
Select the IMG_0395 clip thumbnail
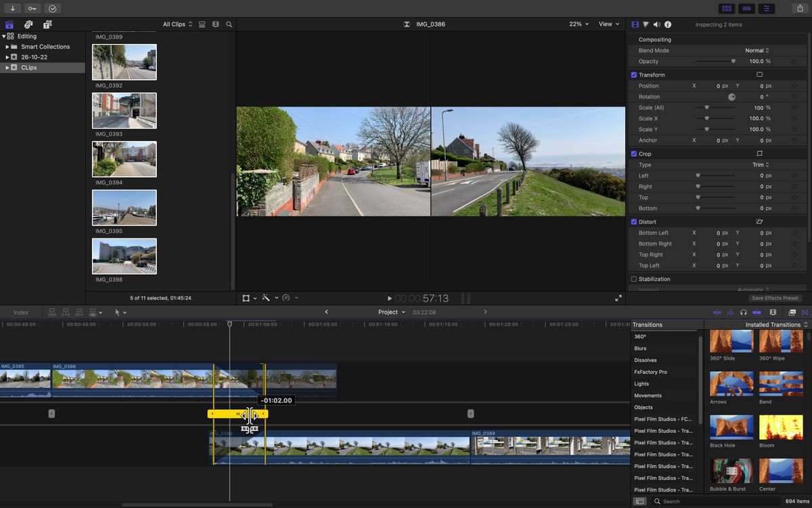(x=125, y=207)
